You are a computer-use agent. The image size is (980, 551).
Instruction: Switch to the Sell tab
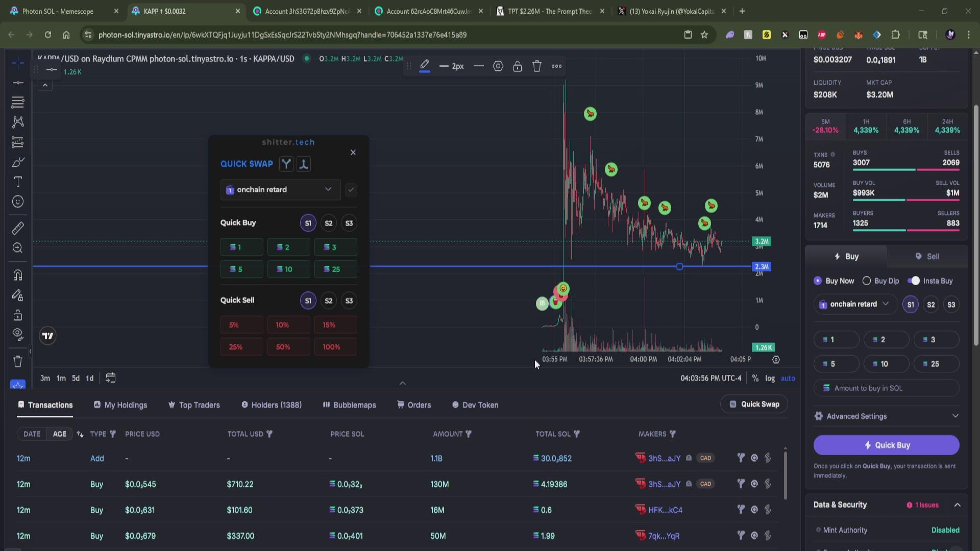point(927,257)
